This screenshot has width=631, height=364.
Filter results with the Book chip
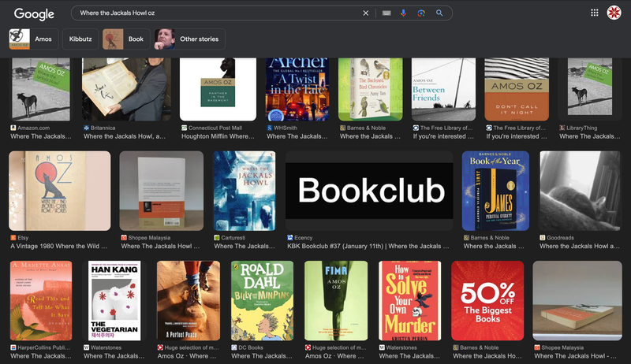[126, 39]
